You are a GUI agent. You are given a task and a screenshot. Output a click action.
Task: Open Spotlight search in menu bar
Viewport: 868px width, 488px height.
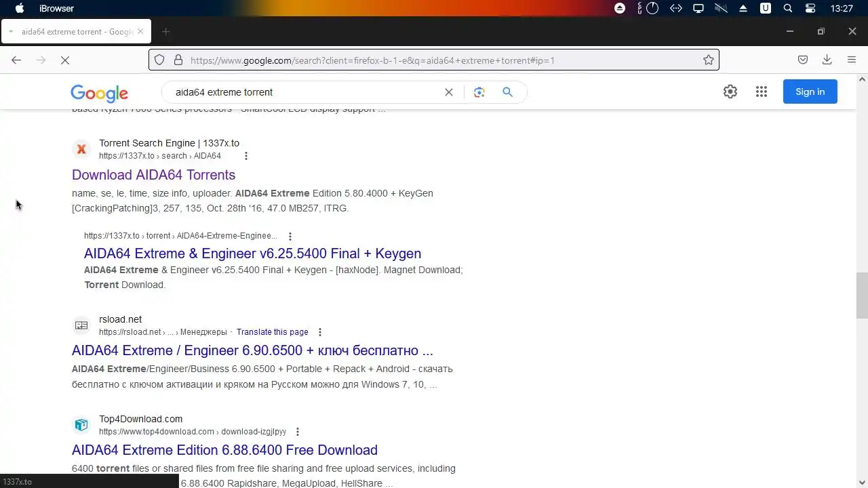(787, 8)
